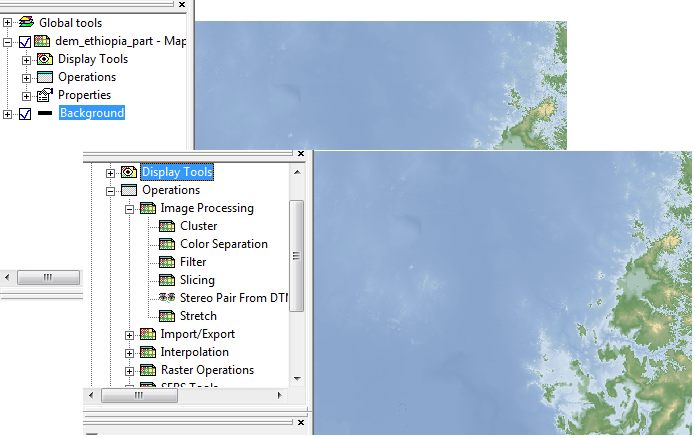
Task: Select the Global tools tree item
Action: pos(70,23)
